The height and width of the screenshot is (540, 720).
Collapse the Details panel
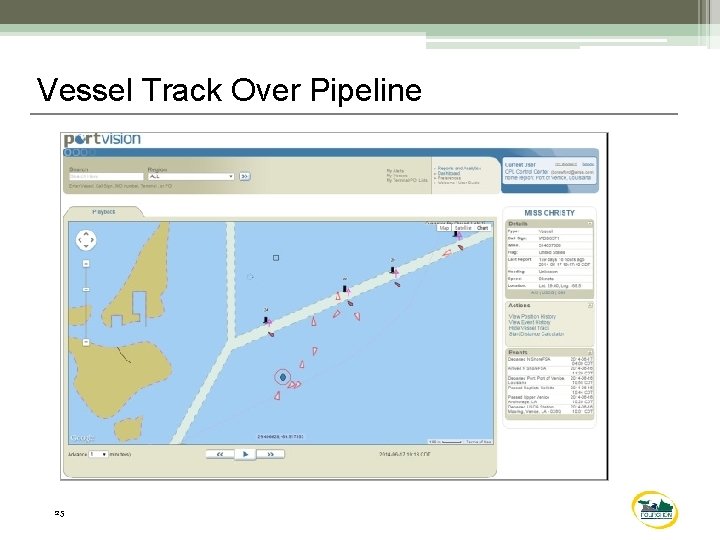coord(590,224)
